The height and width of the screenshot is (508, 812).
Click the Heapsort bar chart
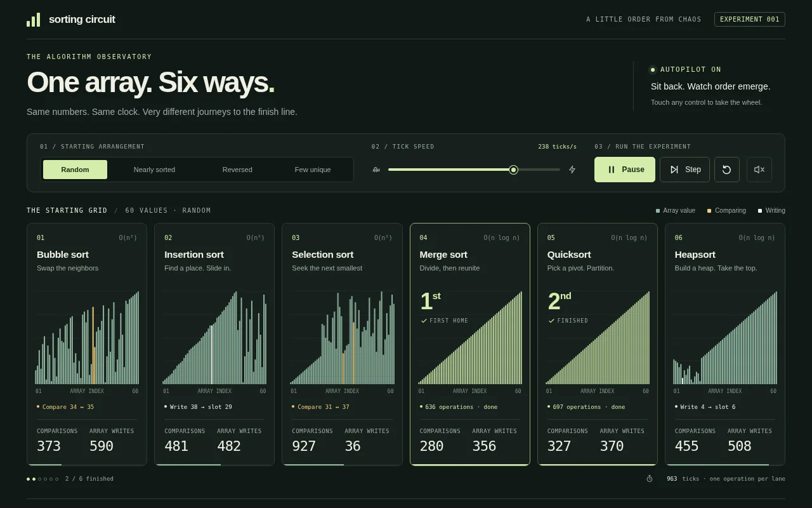(x=725, y=338)
